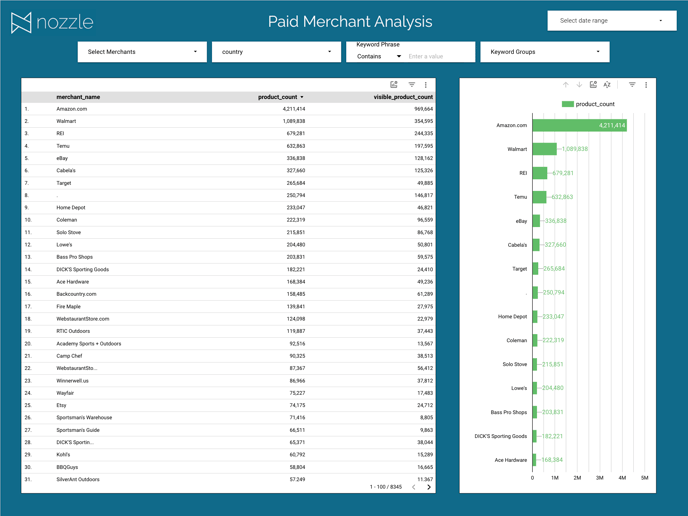Click the 969,664 visible product count cell
This screenshot has height=516, width=688.
tap(423, 109)
